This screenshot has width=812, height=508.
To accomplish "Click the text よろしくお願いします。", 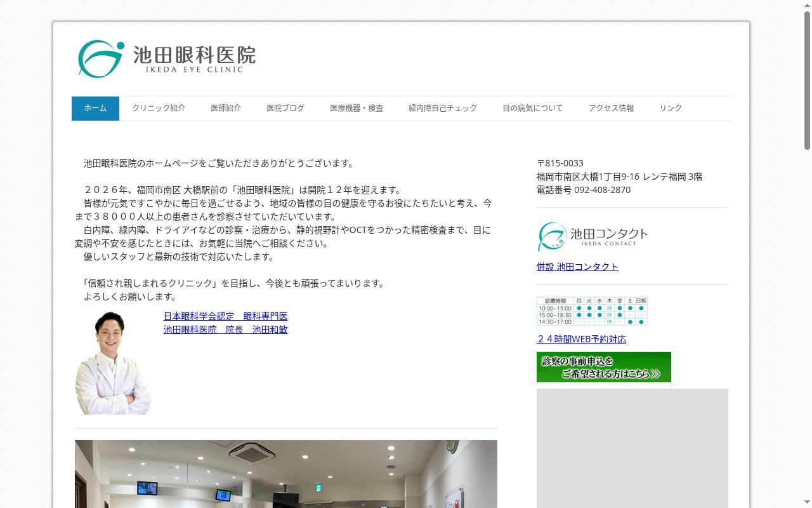I will [x=131, y=297].
